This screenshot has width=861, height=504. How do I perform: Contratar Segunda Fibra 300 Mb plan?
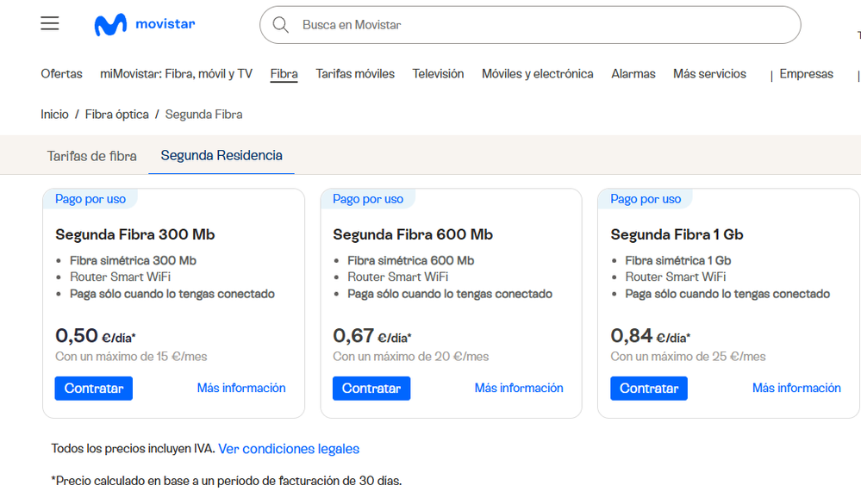click(94, 389)
